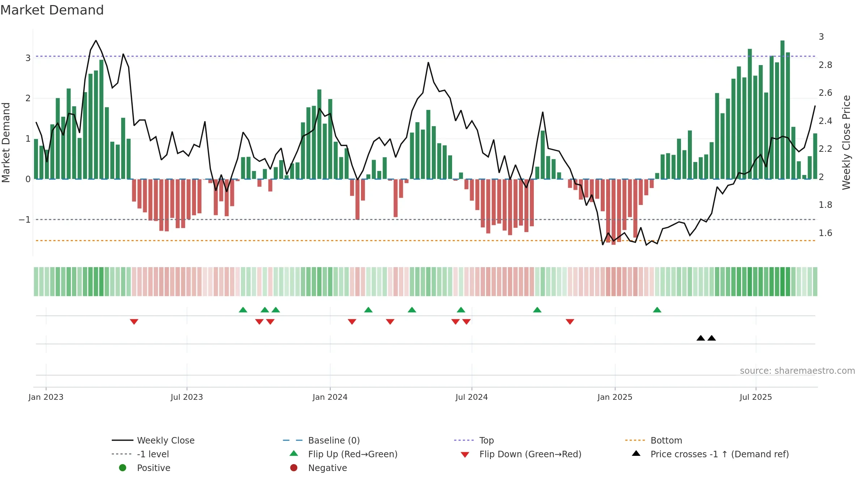The width and height of the screenshot is (868, 488).
Task: Click the last red flip-down marker before Jan 2025
Action: coord(570,322)
